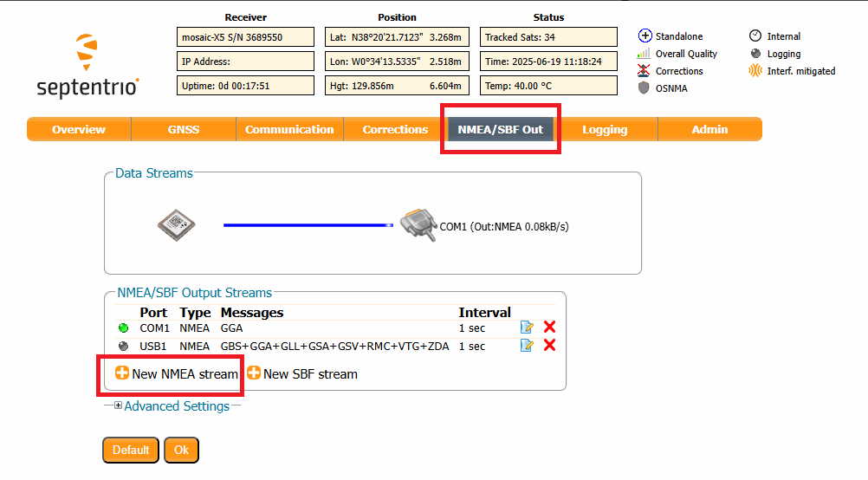Click the Lat position field
The height and width of the screenshot is (480, 868).
[397, 37]
